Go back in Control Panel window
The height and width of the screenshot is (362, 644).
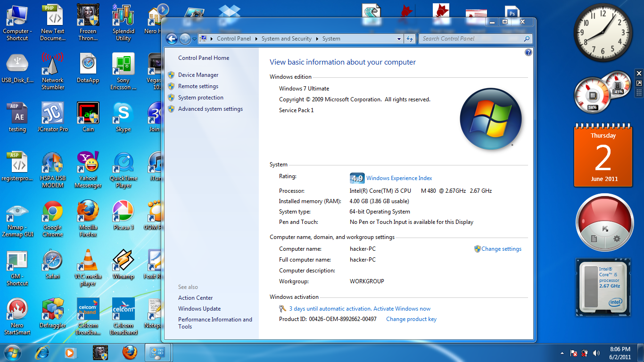point(172,39)
